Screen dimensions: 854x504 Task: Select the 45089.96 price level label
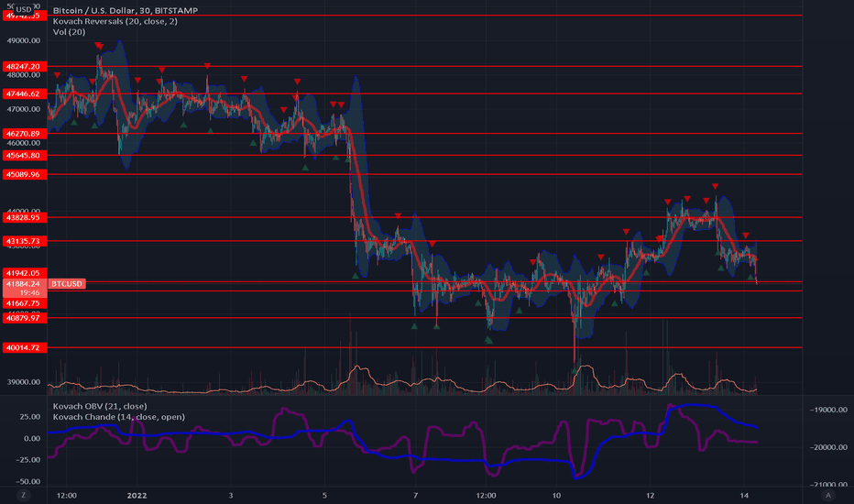[25, 174]
